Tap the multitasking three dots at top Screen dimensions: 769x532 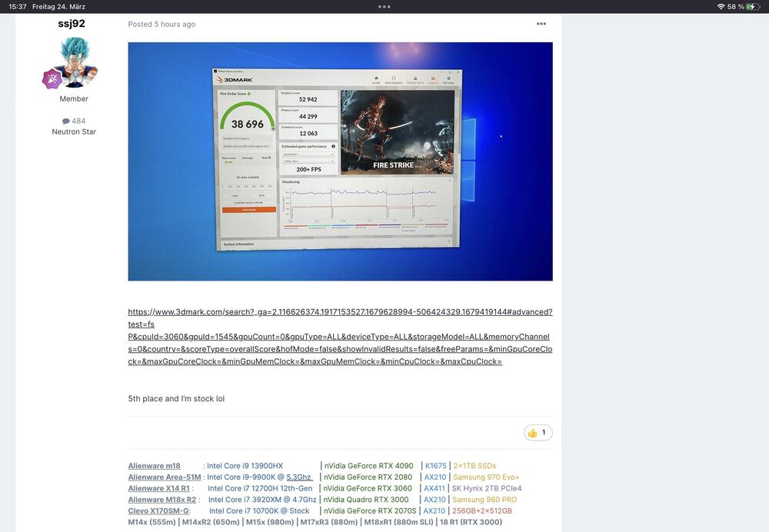(x=384, y=6)
